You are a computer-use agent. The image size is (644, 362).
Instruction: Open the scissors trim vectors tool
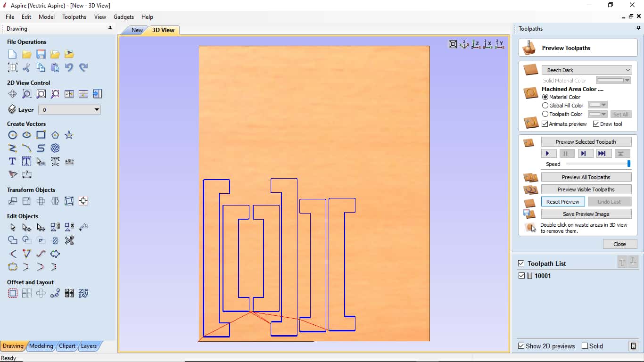pyautogui.click(x=69, y=241)
